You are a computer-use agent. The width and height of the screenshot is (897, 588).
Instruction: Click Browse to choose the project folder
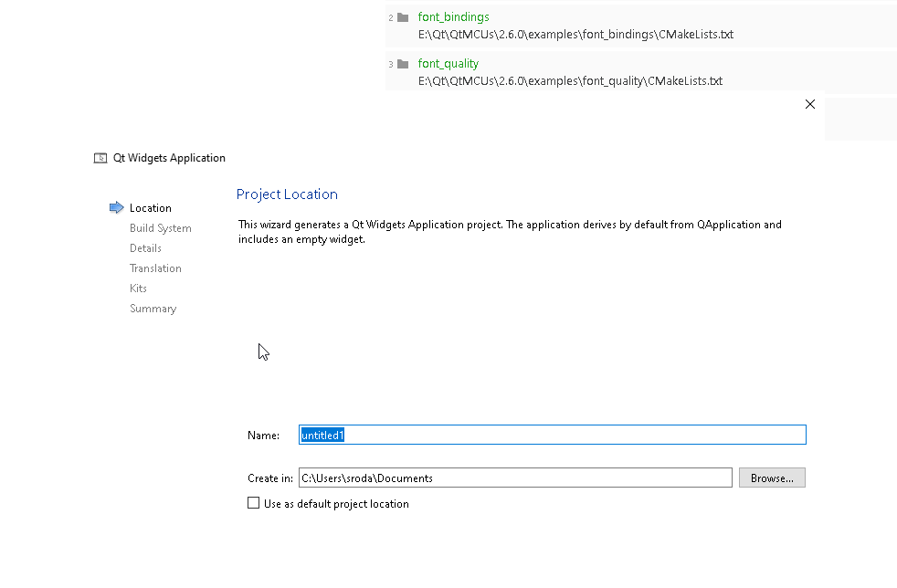[x=772, y=478]
